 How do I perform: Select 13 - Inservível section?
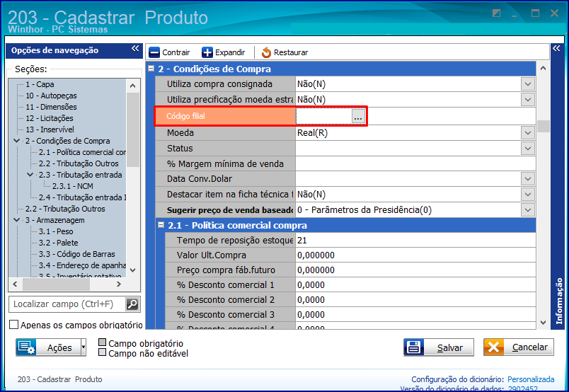point(50,129)
